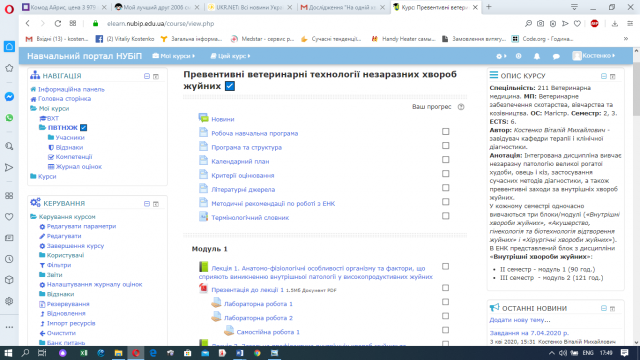Open sidebar settings gear icon

[x=9, y=301]
